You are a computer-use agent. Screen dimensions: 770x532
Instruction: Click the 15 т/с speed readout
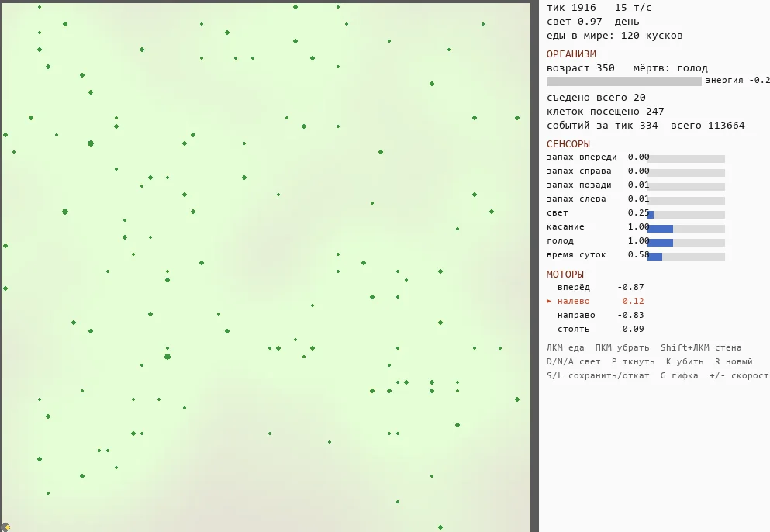(633, 8)
